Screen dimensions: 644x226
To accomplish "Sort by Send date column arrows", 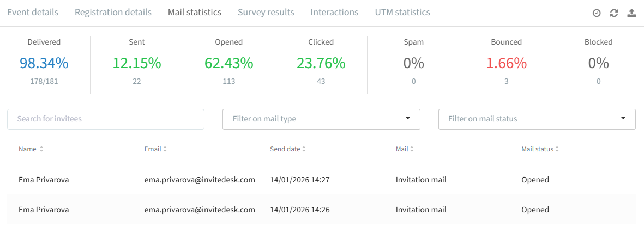I will (304, 149).
